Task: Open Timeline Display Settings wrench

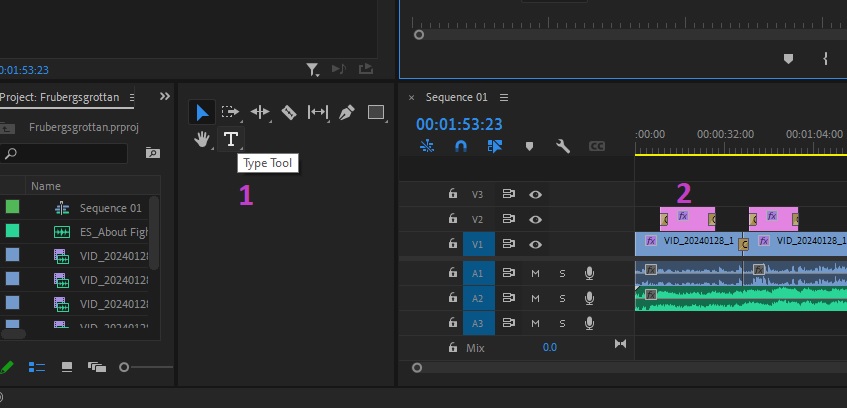Action: (563, 146)
